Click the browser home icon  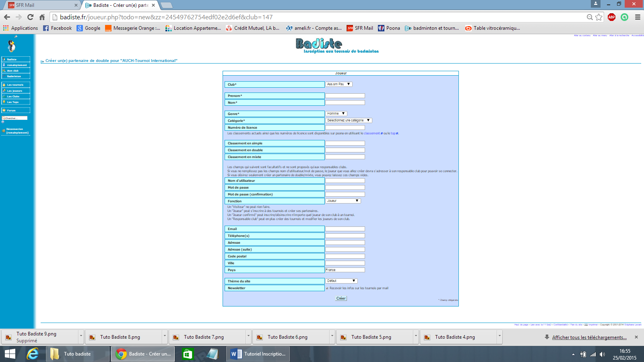[42, 17]
